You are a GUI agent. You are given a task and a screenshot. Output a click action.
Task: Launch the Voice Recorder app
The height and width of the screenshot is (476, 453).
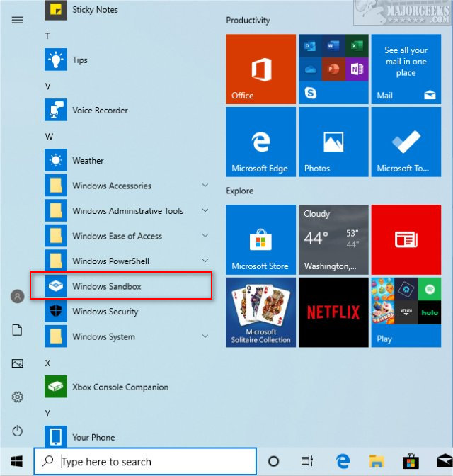tap(126, 110)
